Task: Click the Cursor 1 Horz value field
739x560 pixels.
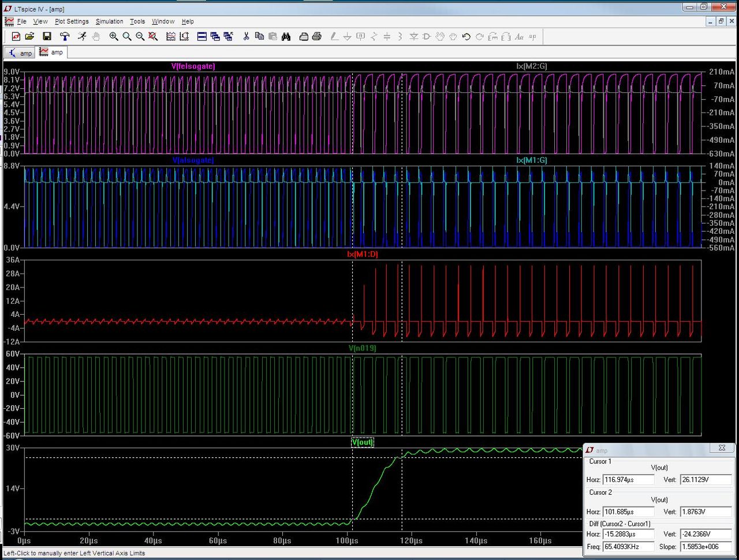Action: click(x=628, y=480)
